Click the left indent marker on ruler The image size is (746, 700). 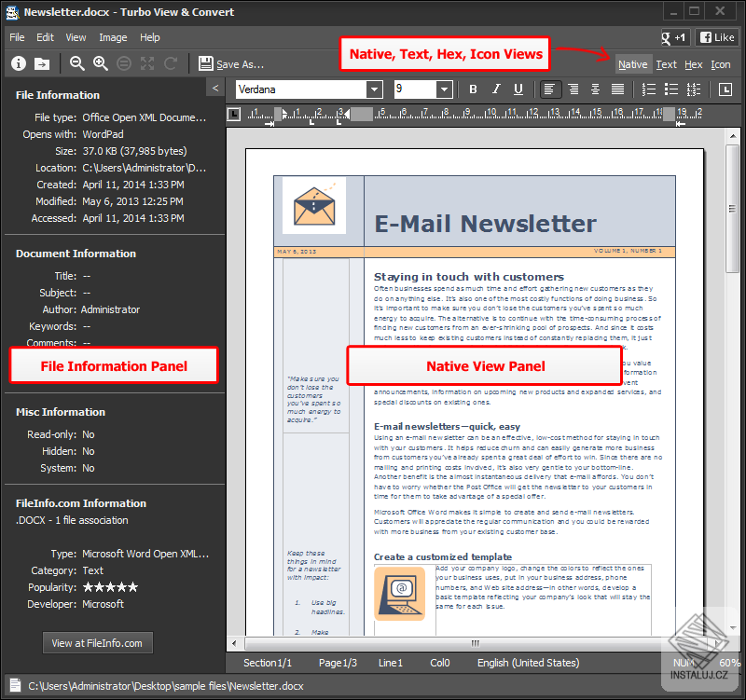tap(284, 114)
